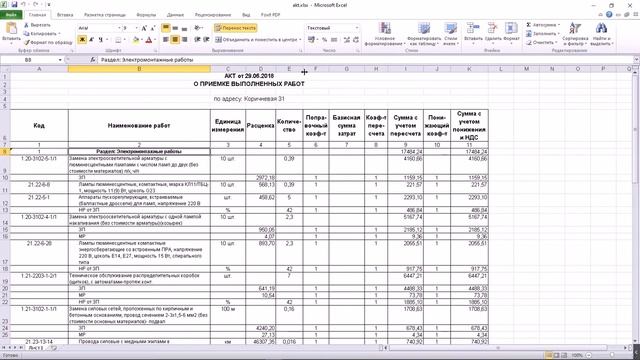Click the Save icon in quick access toolbar

14,4
